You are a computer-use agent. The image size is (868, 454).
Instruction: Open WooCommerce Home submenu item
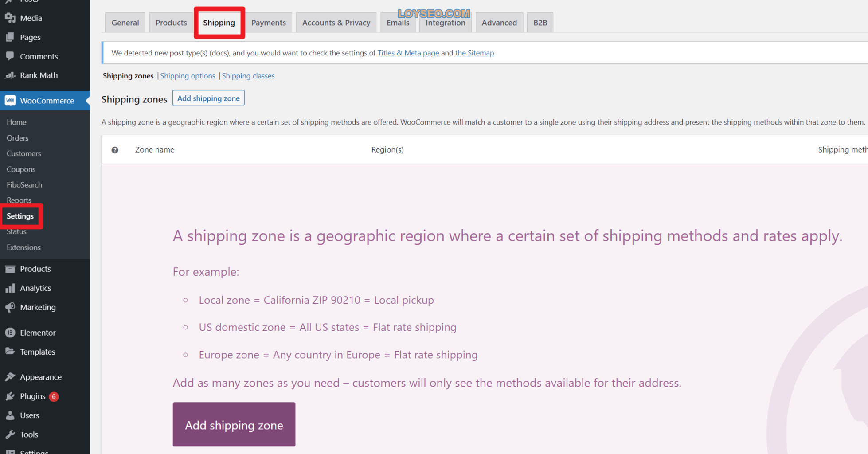click(x=16, y=122)
